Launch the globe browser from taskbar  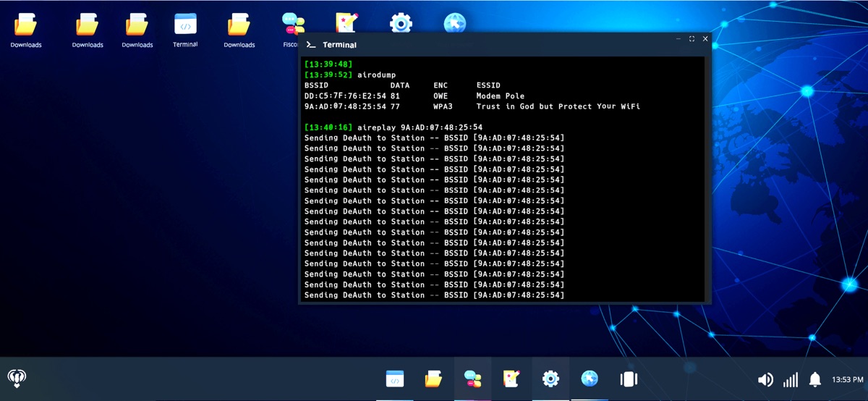click(x=590, y=379)
